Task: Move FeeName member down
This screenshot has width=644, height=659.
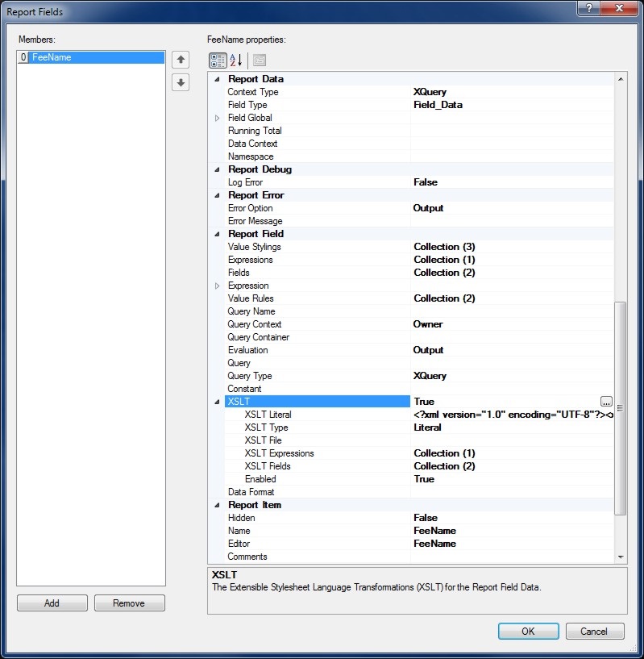Action: coord(181,82)
